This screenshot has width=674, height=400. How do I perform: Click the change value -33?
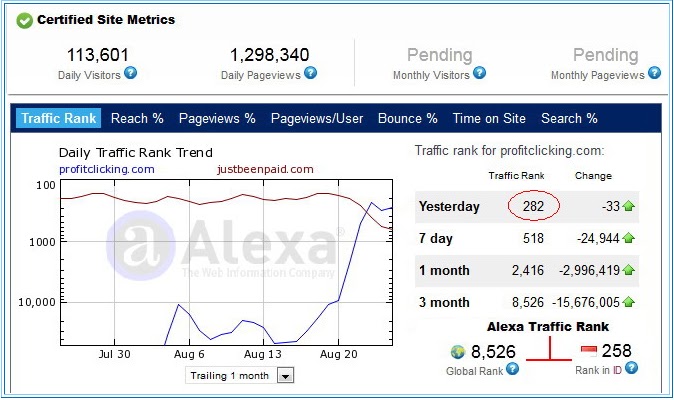coord(611,206)
